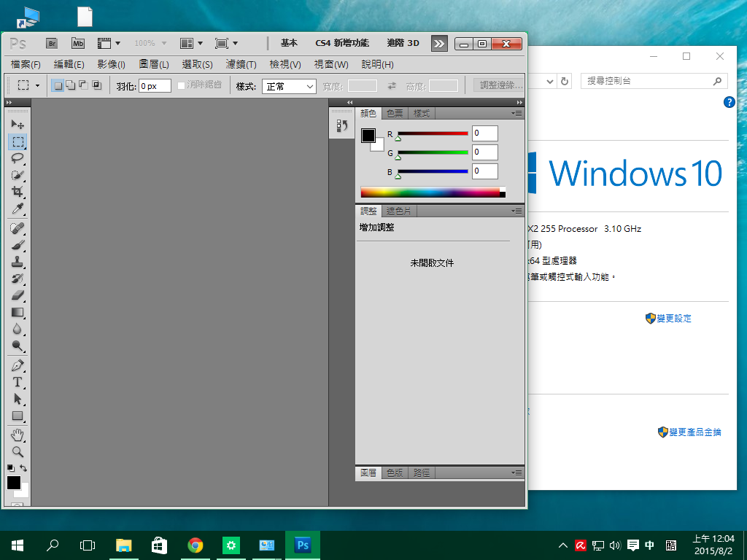Click the foreground color swatch in Color panel
The width and height of the screenshot is (747, 560).
click(368, 136)
